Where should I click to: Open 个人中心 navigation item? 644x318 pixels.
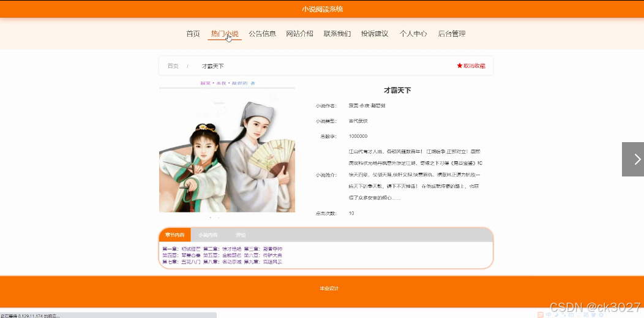[413, 34]
